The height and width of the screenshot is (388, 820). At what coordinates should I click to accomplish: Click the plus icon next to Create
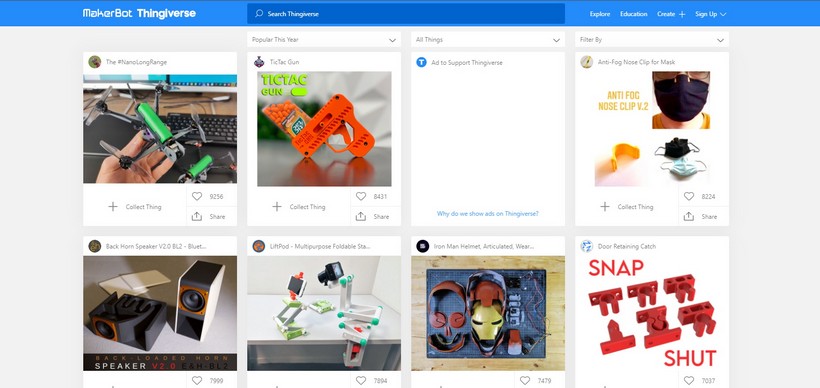pos(682,15)
